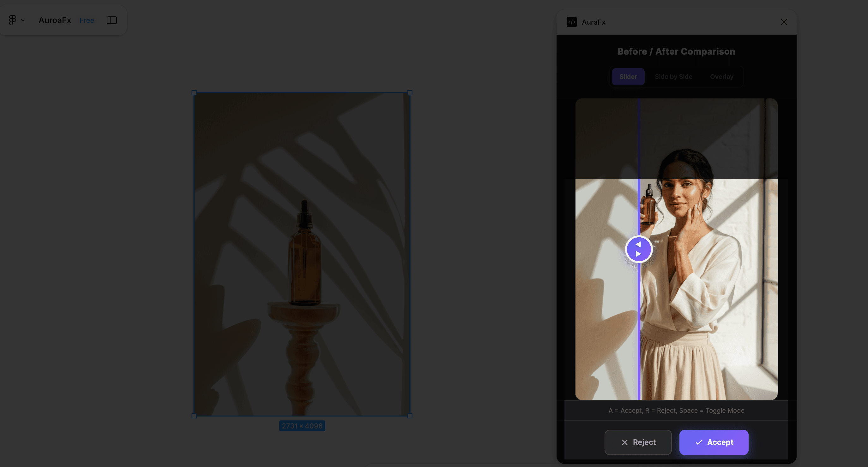Switch to Side by Side view
868x467 pixels.
(x=673, y=77)
